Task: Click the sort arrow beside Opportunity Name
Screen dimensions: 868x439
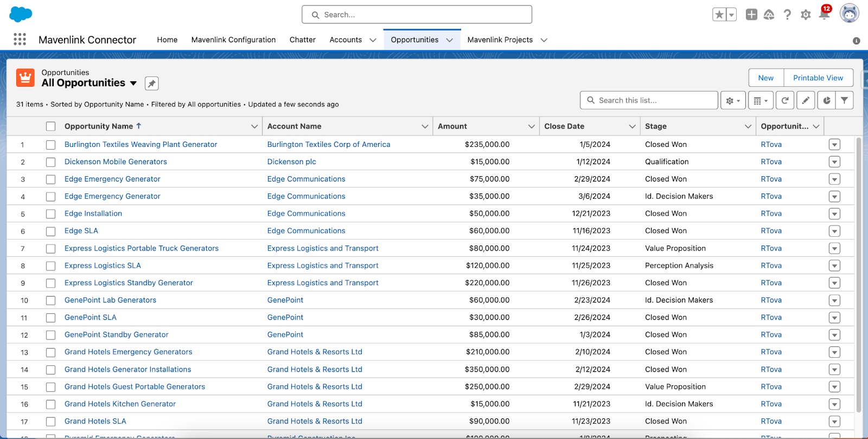Action: (139, 126)
